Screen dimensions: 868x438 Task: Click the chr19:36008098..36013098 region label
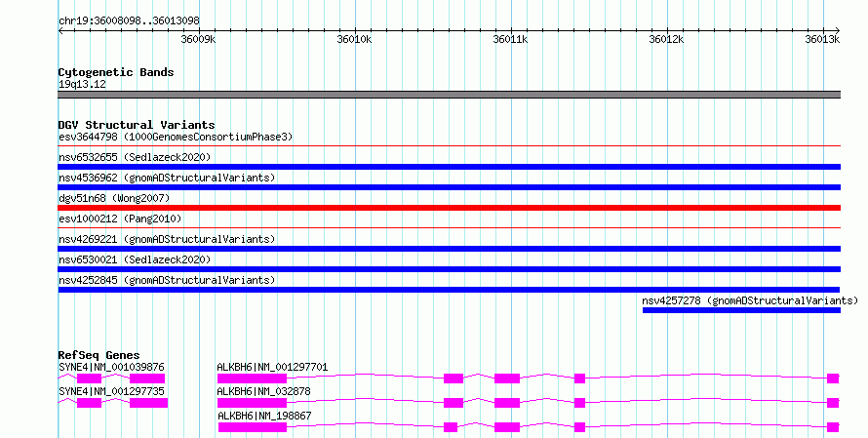pyautogui.click(x=129, y=20)
